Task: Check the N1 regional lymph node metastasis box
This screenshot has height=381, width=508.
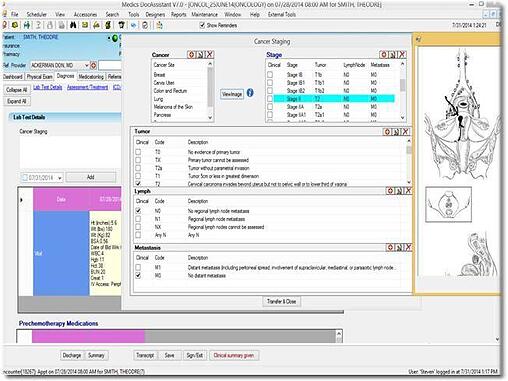Action: pyautogui.click(x=138, y=219)
